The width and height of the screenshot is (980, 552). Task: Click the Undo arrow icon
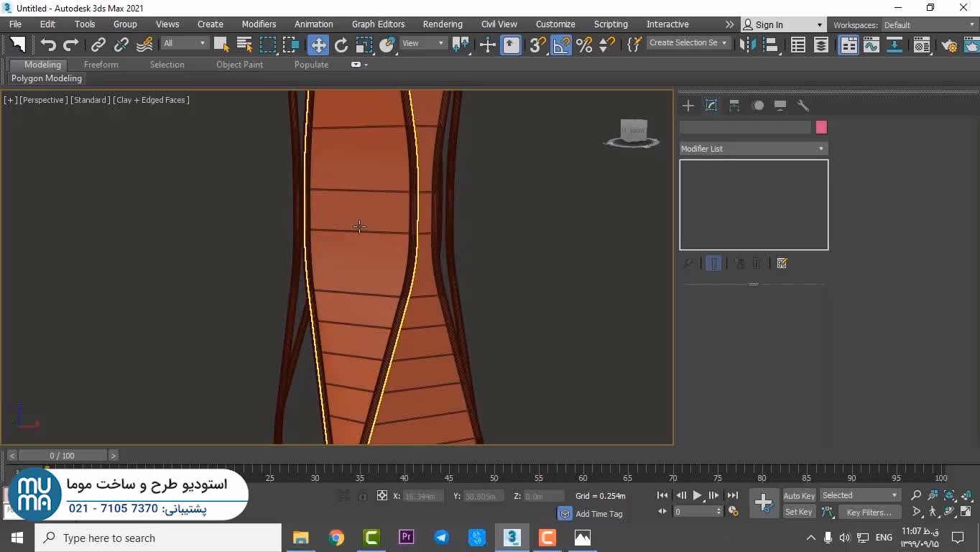pos(48,45)
